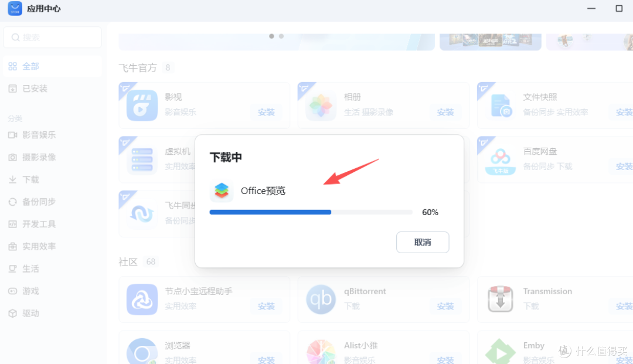
Task: Click the 社区 section heading
Action: click(x=128, y=262)
